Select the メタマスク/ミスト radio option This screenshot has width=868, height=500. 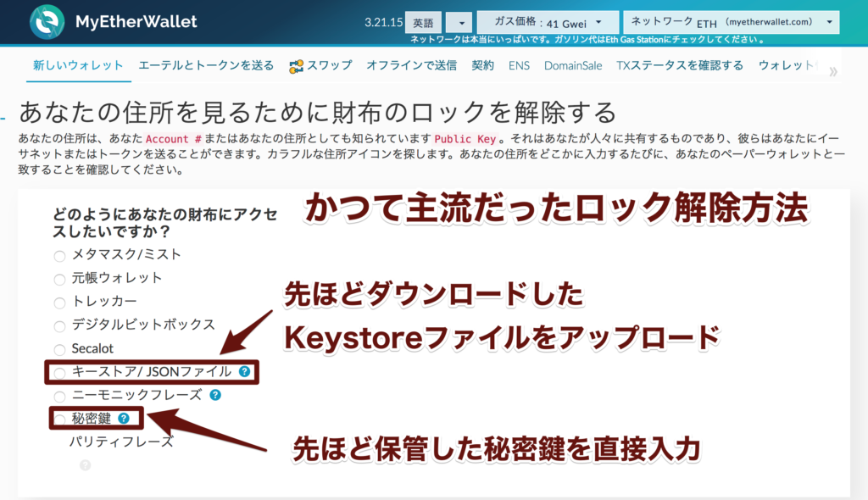click(x=60, y=256)
